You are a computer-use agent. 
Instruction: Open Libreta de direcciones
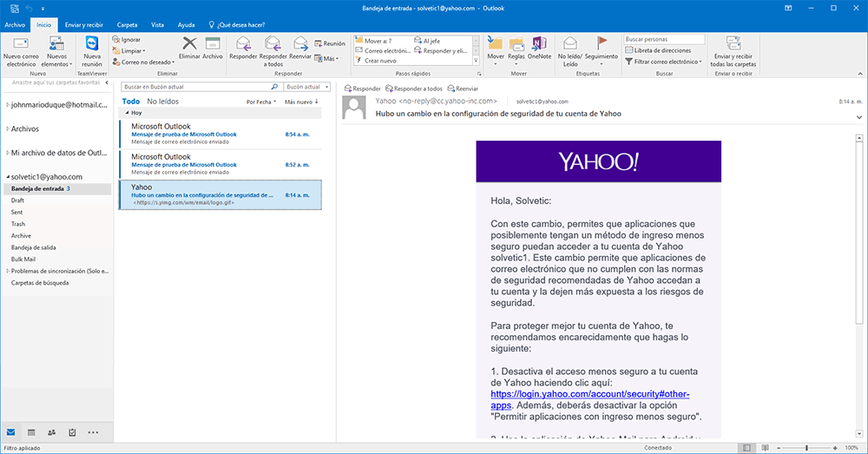point(658,50)
